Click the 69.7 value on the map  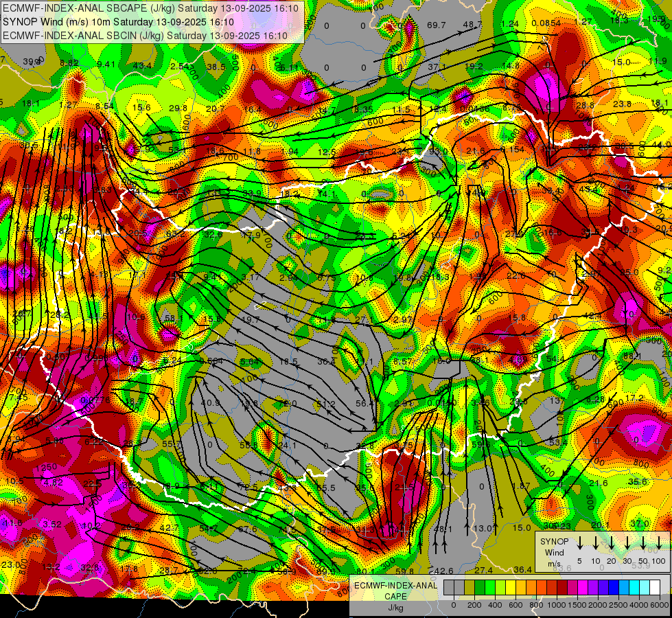point(437,25)
